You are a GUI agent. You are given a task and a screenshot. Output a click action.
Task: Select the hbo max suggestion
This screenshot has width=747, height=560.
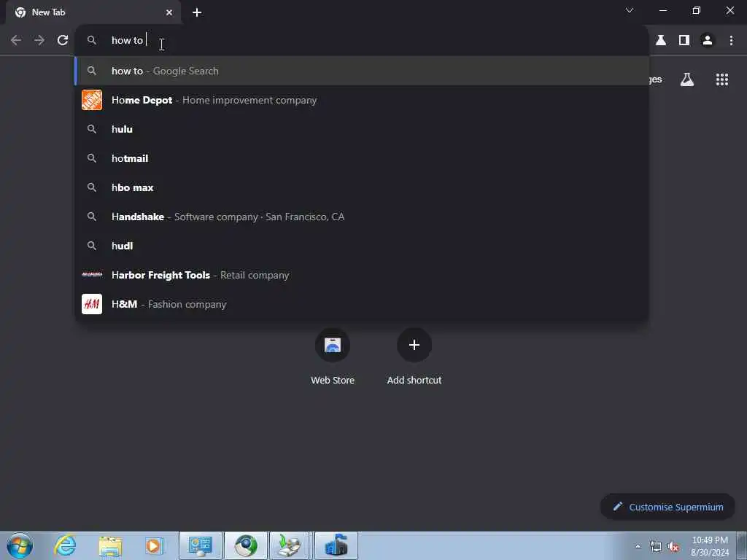[362, 187]
